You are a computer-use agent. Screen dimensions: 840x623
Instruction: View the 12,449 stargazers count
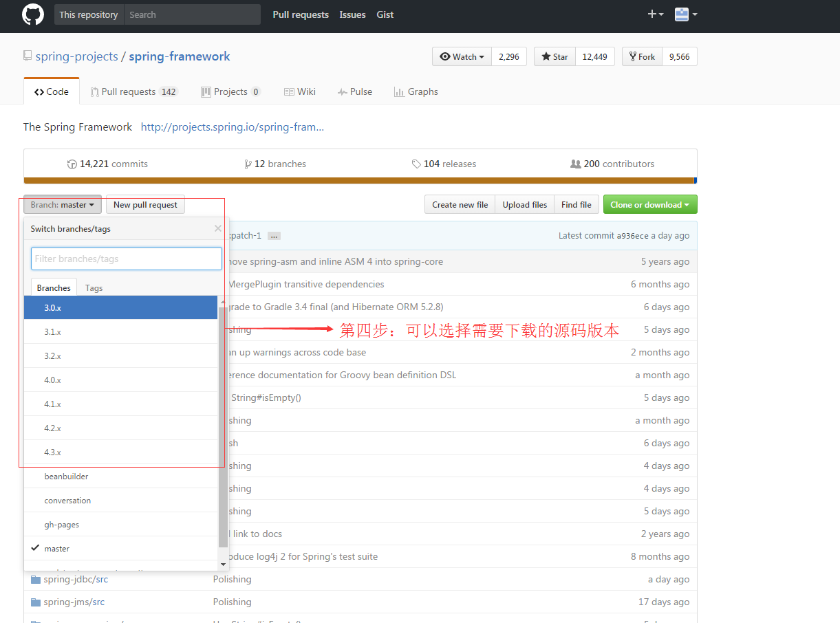(595, 56)
